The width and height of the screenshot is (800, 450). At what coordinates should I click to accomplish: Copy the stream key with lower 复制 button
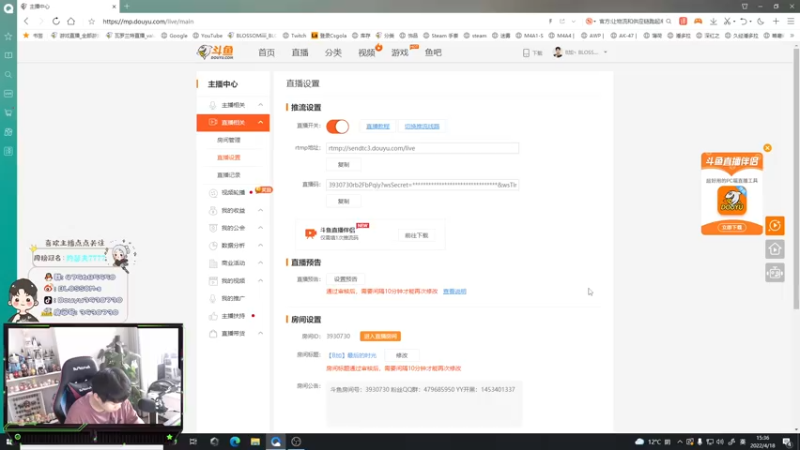pos(343,201)
